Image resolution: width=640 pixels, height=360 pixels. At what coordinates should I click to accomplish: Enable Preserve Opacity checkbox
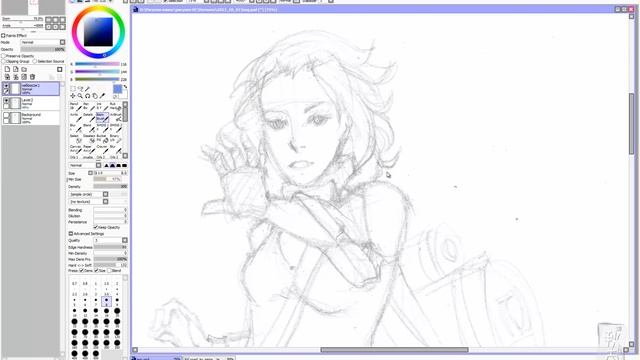click(x=3, y=56)
